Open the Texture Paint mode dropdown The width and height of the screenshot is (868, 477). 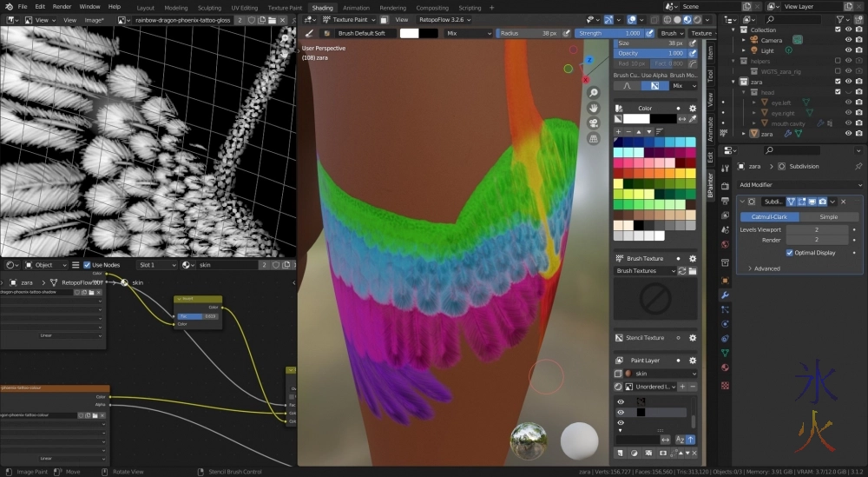pos(352,19)
